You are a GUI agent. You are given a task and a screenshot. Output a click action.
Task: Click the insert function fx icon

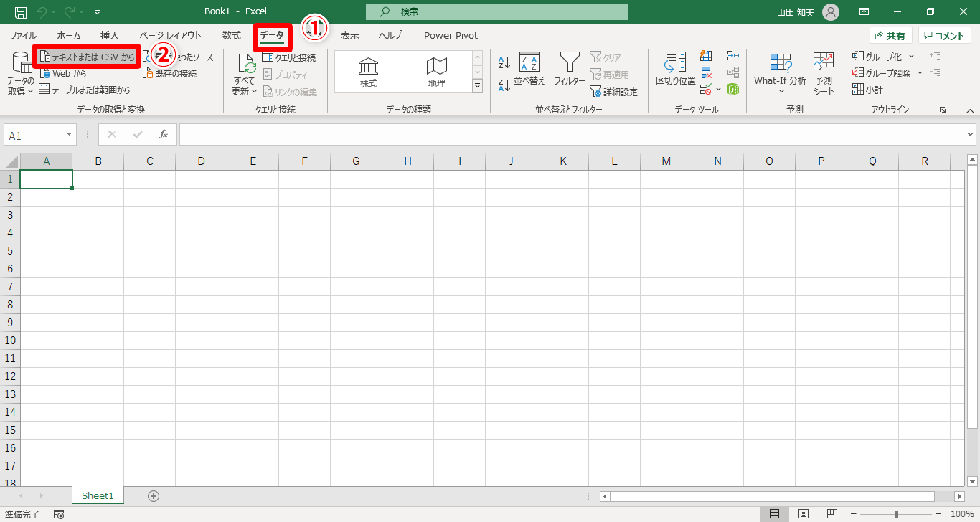point(164,134)
